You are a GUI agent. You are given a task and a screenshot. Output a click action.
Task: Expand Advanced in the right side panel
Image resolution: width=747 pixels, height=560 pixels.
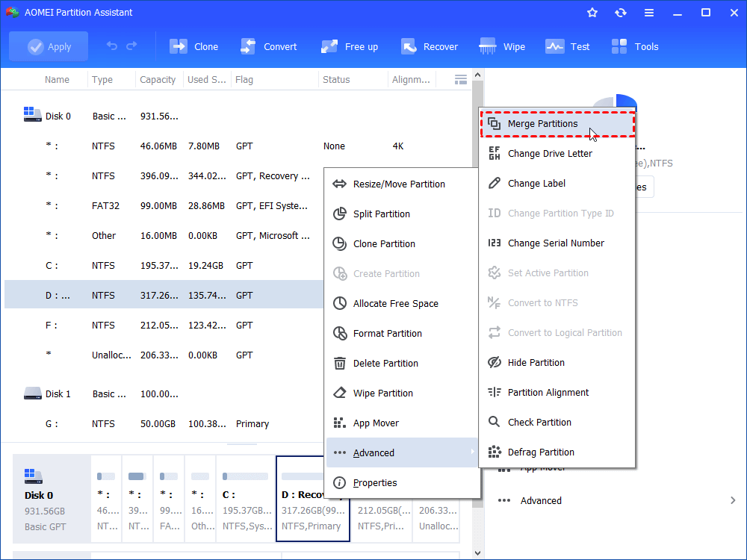616,500
